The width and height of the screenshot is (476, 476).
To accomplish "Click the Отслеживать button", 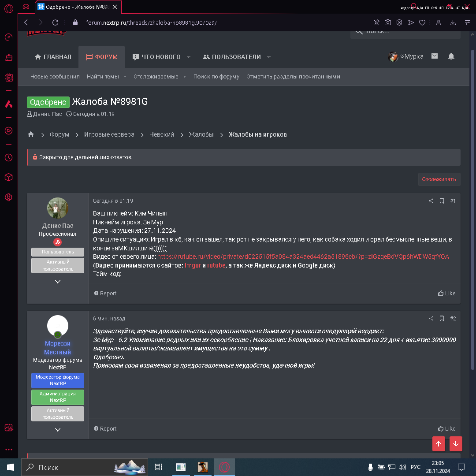I will click(439, 179).
